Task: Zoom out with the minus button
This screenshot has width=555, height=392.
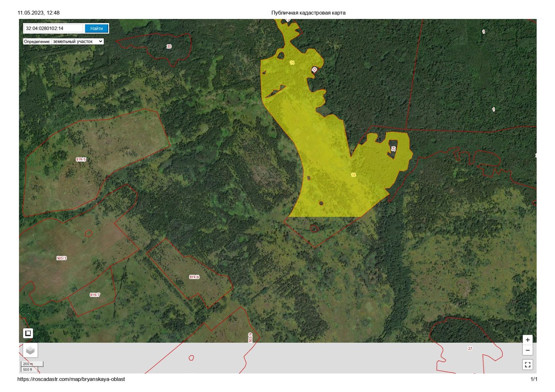Action: 527,350
